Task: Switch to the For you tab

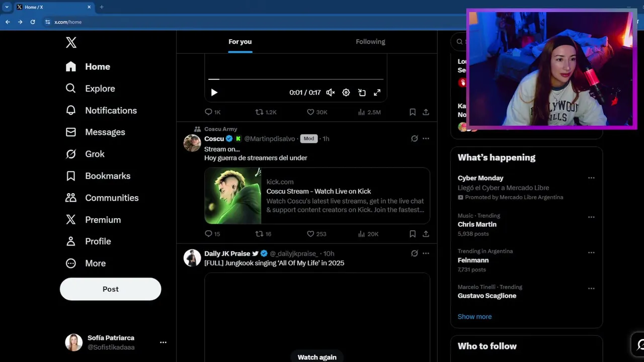Action: tap(240, 42)
